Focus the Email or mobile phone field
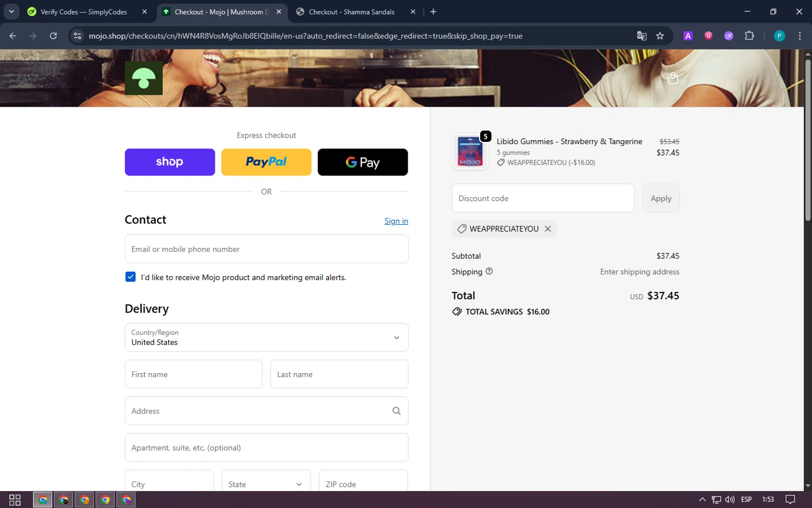The width and height of the screenshot is (812, 508). pyautogui.click(x=266, y=249)
